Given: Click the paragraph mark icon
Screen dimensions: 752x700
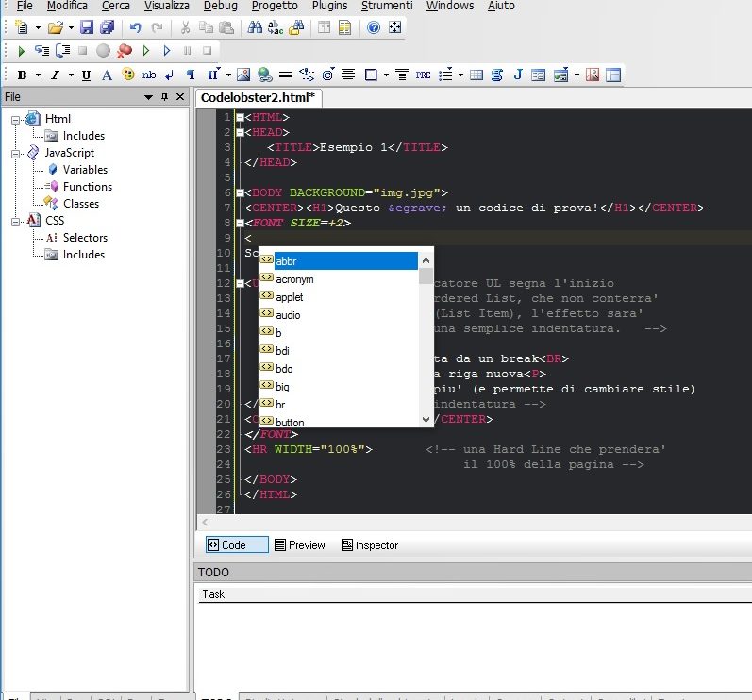Looking at the screenshot, I should [x=191, y=75].
